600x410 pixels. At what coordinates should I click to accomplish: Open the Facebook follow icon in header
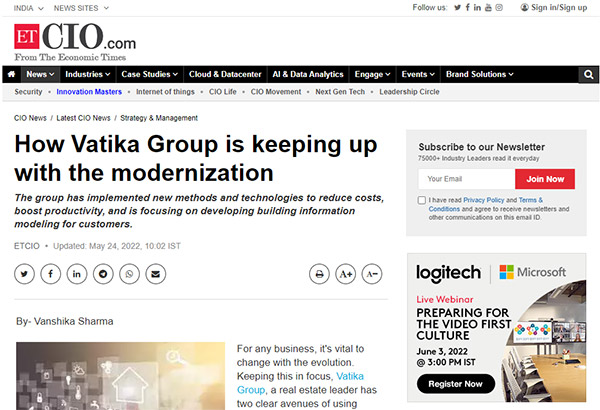(x=468, y=7)
